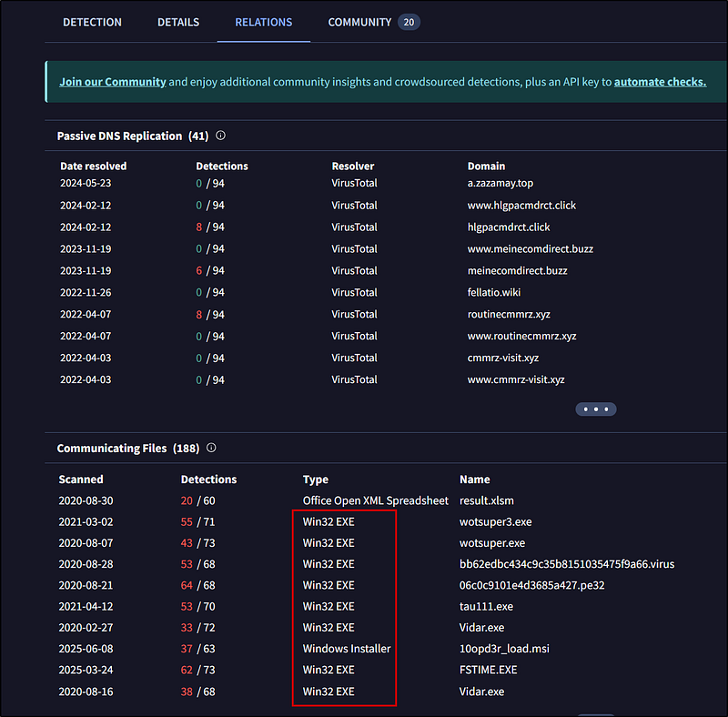Viewport: 728px width, 717px height.
Task: Follow the automate checks link
Action: [660, 82]
